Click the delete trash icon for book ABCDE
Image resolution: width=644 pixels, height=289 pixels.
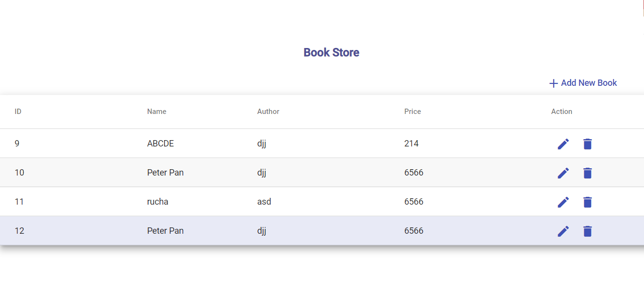[x=588, y=144]
